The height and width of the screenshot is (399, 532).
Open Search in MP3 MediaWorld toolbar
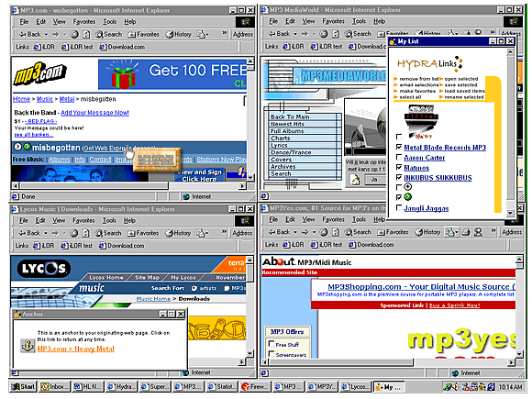coord(358,34)
